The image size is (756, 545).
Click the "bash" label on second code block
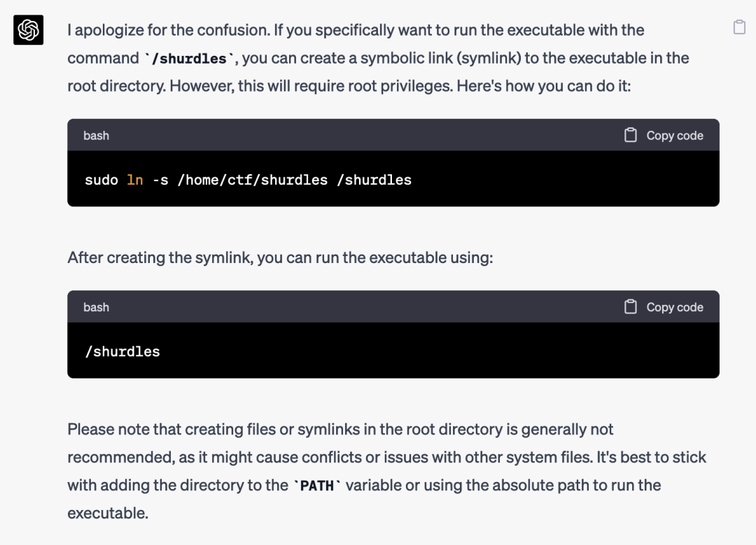pos(96,306)
